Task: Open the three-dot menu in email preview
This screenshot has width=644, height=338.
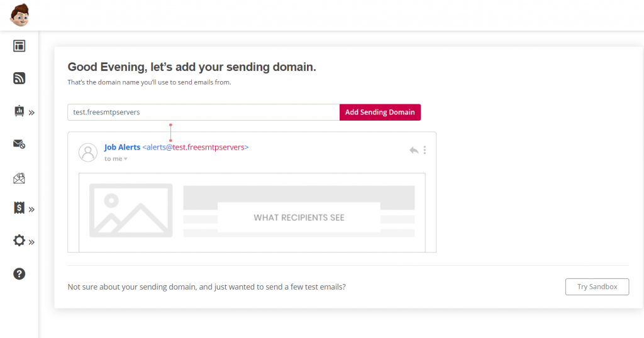Action: pos(425,150)
